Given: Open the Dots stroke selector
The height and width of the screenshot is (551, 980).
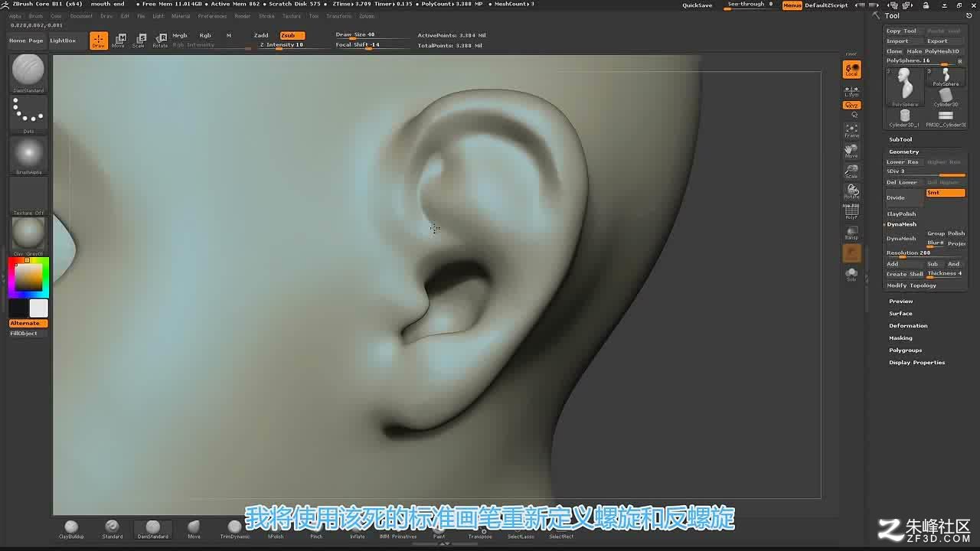Looking at the screenshot, I should coord(28,114).
